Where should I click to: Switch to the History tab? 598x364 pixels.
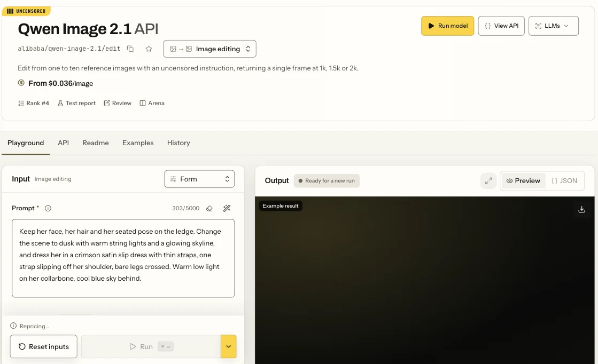[178, 143]
